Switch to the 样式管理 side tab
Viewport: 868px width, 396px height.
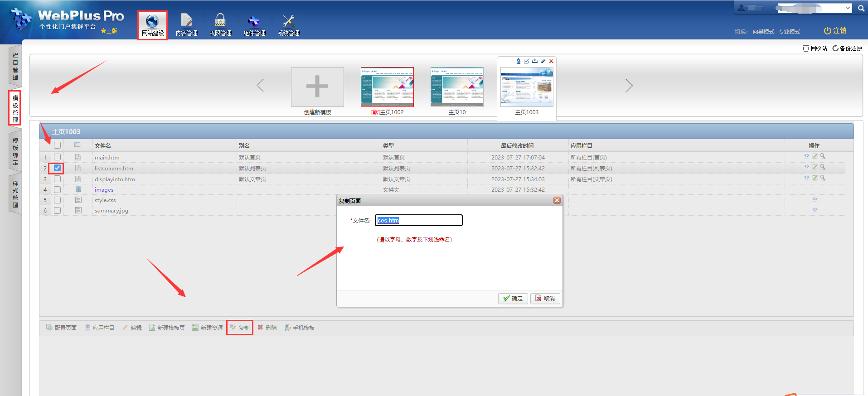(x=15, y=194)
